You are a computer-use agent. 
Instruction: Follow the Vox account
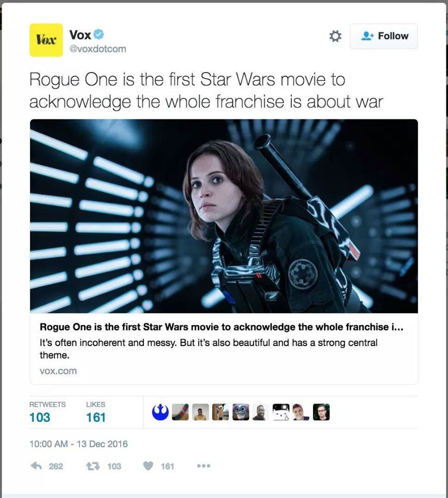[384, 36]
